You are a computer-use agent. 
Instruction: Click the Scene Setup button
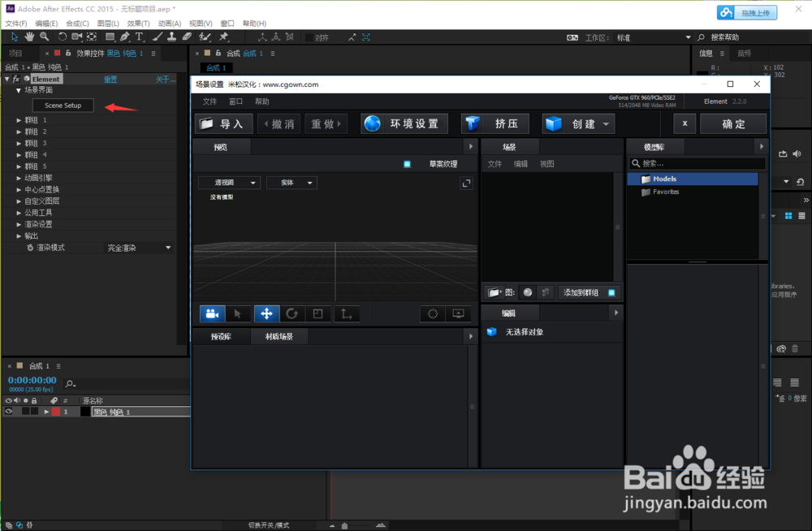coord(63,106)
